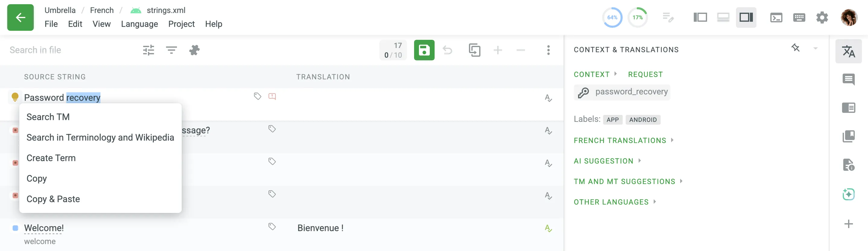Click the ANDROID label tag
Screen dimensions: 868x251
pyautogui.click(x=643, y=120)
